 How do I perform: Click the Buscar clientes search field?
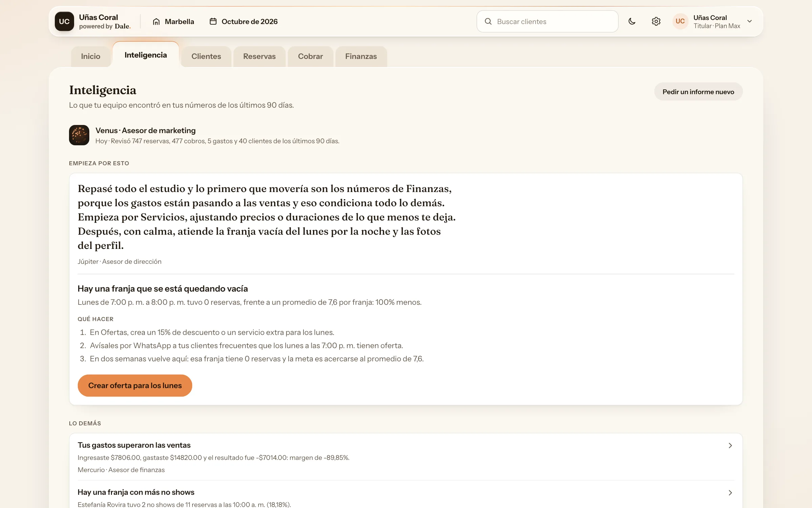(547, 21)
